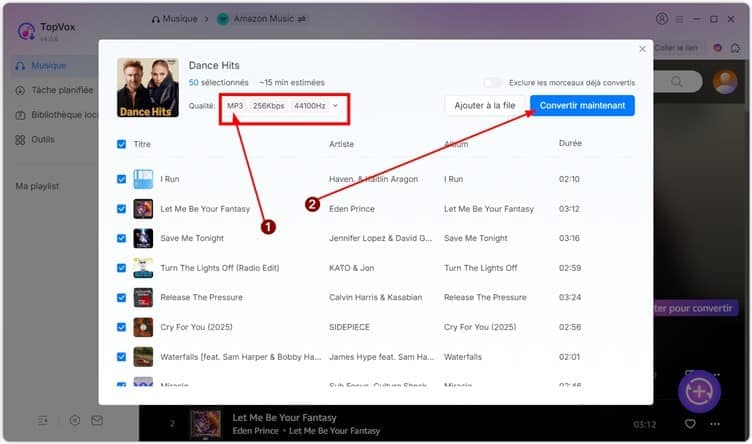
Task: Click the I Run track thumbnail
Action: (143, 179)
